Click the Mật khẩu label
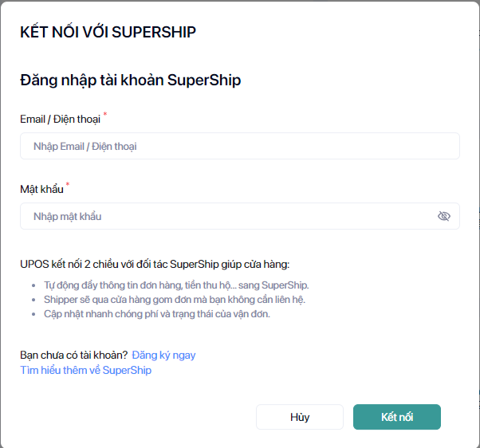 [41, 189]
